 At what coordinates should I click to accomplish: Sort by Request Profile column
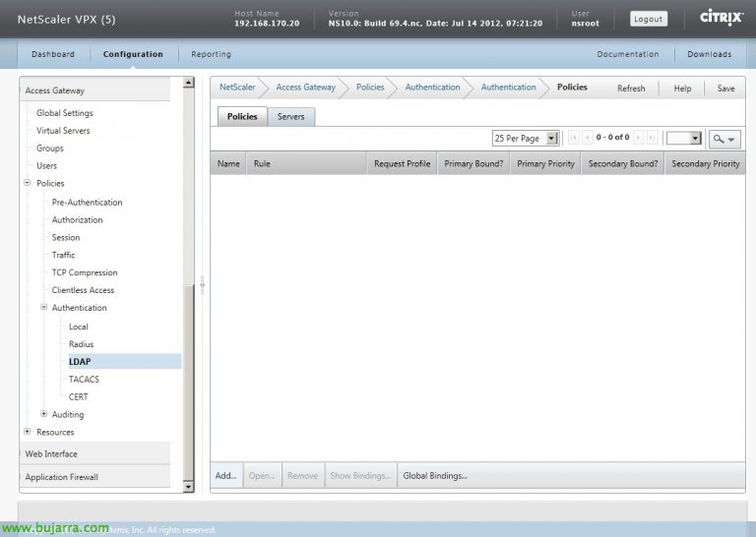coord(402,163)
